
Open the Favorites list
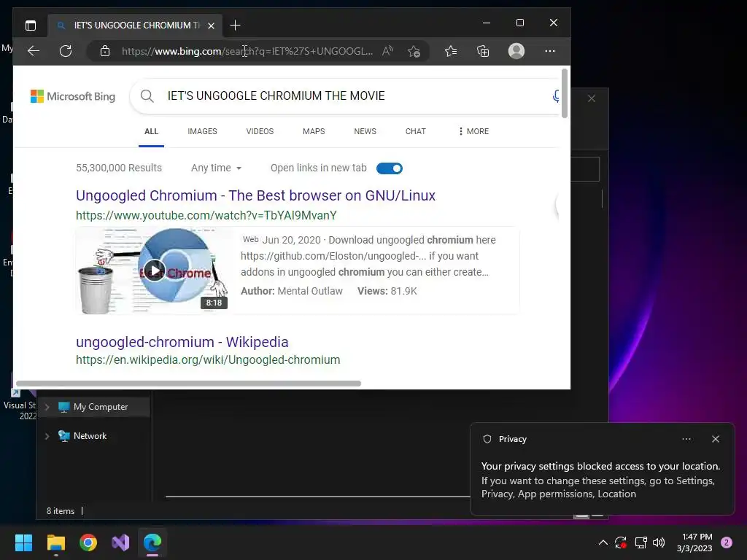pyautogui.click(x=451, y=51)
